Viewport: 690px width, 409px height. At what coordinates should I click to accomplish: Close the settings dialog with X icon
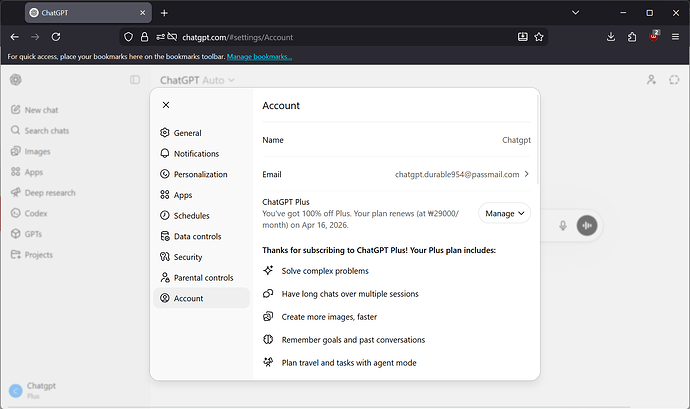[166, 105]
